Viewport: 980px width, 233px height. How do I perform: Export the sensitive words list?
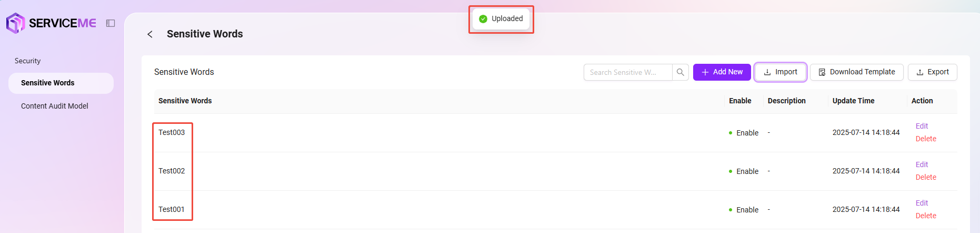coord(933,72)
